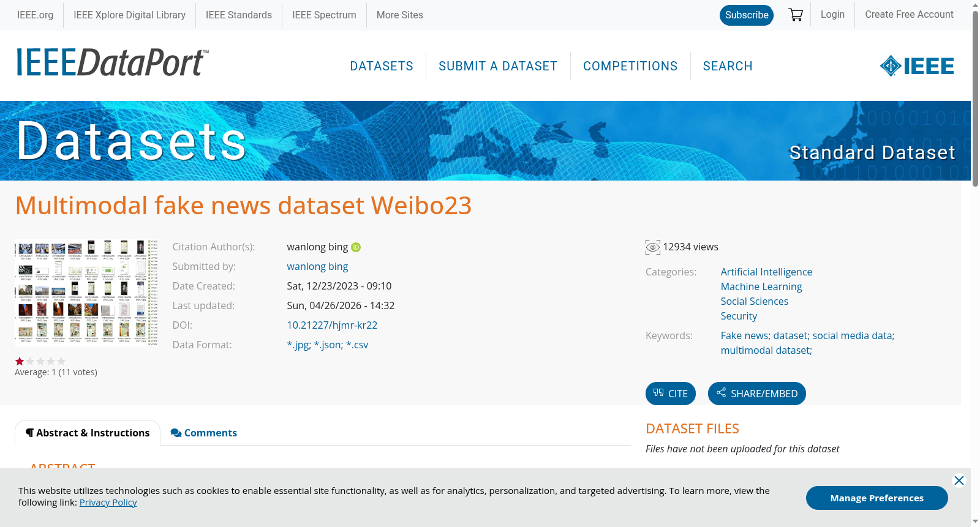This screenshot has height=527, width=980.
Task: Open Machine Learning category
Action: 761,287
